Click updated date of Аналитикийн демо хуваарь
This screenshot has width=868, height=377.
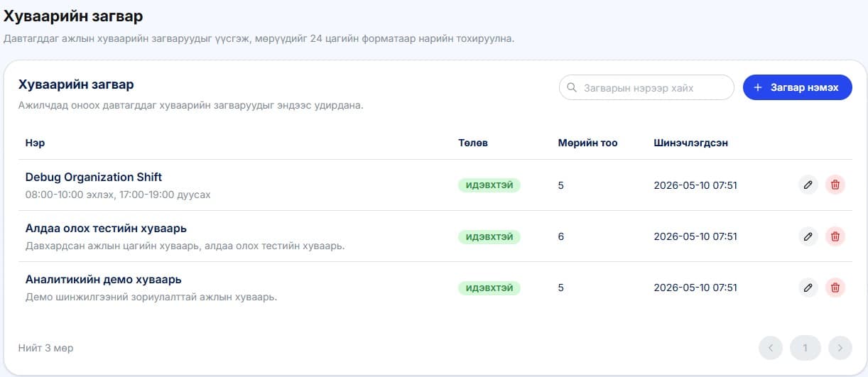click(695, 288)
